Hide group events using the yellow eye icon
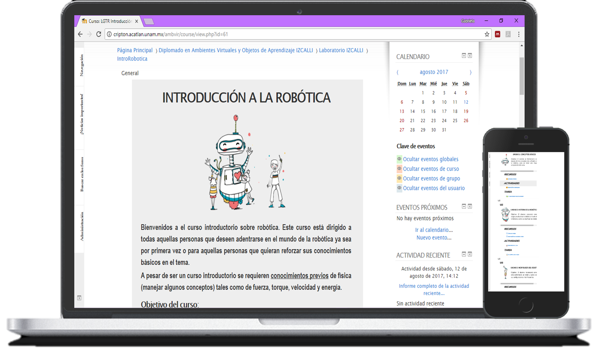This screenshot has height=364, width=598. (399, 179)
